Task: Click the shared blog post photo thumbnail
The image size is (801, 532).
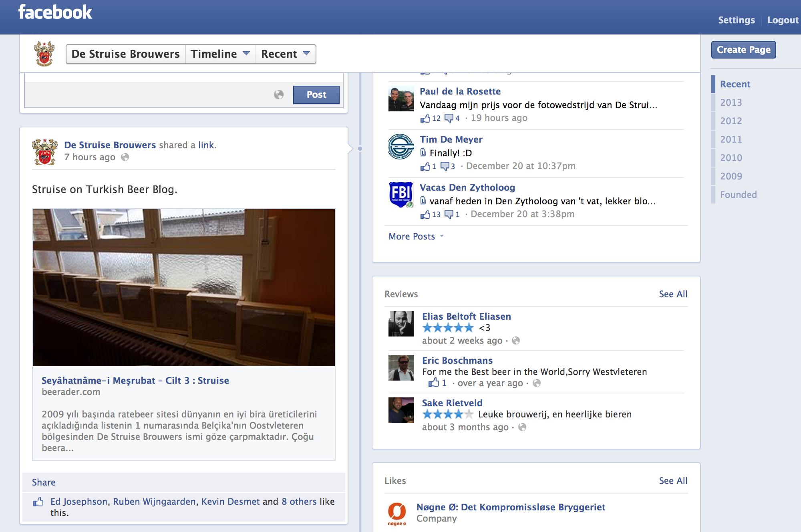Action: (x=184, y=287)
